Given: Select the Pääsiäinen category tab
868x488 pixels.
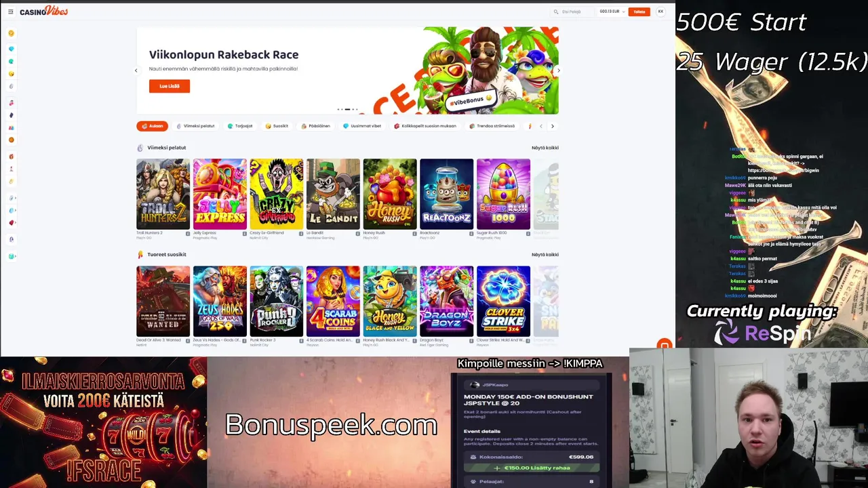Looking at the screenshot, I should (315, 126).
